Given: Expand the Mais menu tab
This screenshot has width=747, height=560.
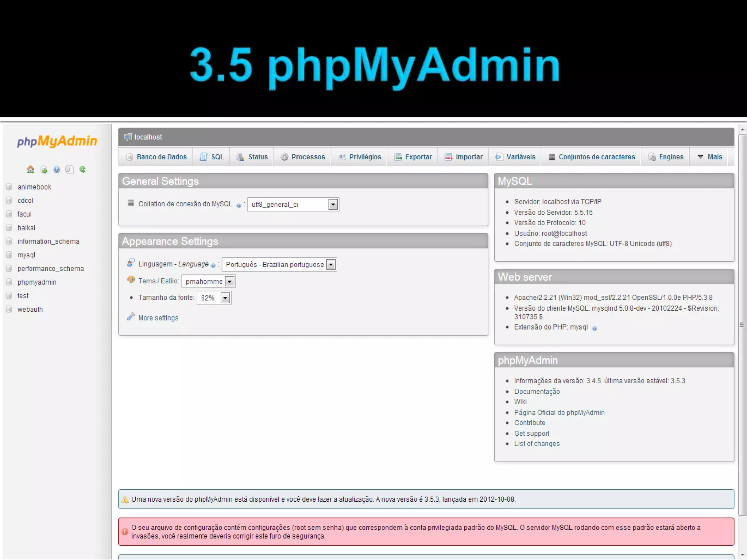Looking at the screenshot, I should (x=709, y=157).
